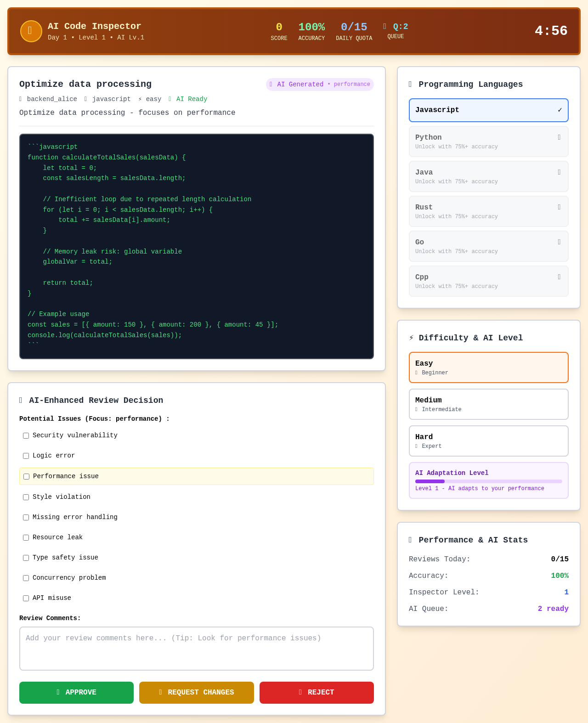The width and height of the screenshot is (588, 723).
Task: Click the lock icon on Cpp
Action: (x=559, y=277)
